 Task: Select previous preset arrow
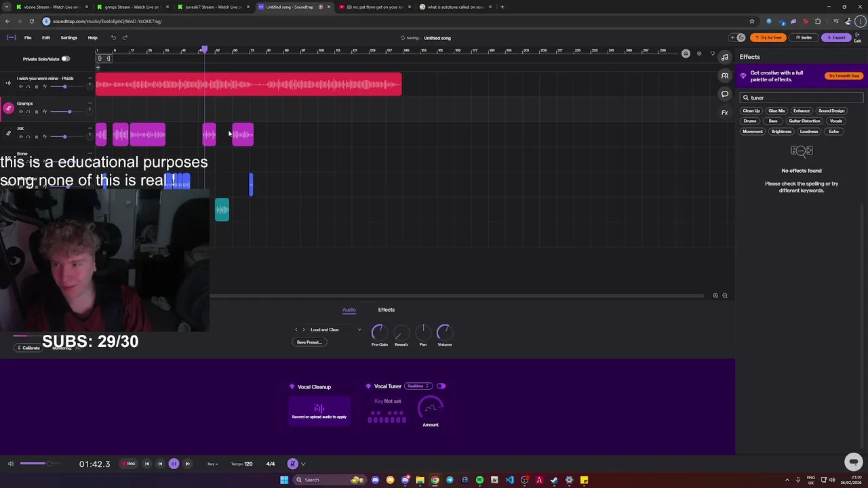click(x=296, y=329)
